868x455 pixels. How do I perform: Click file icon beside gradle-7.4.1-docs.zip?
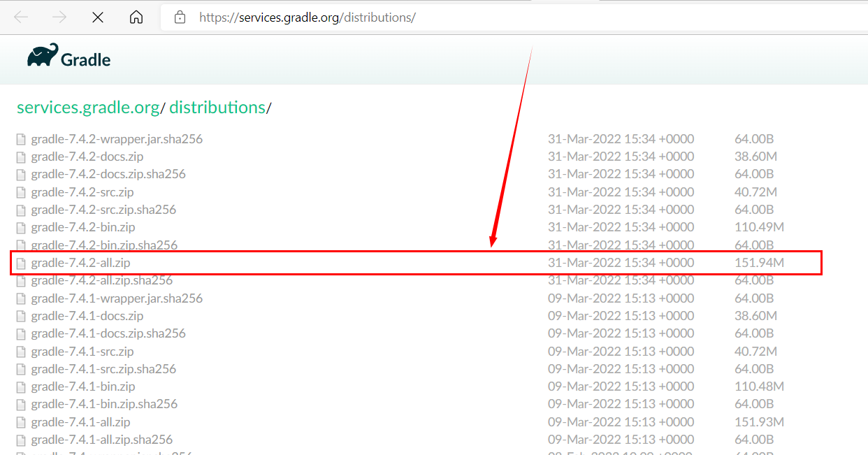click(x=20, y=316)
